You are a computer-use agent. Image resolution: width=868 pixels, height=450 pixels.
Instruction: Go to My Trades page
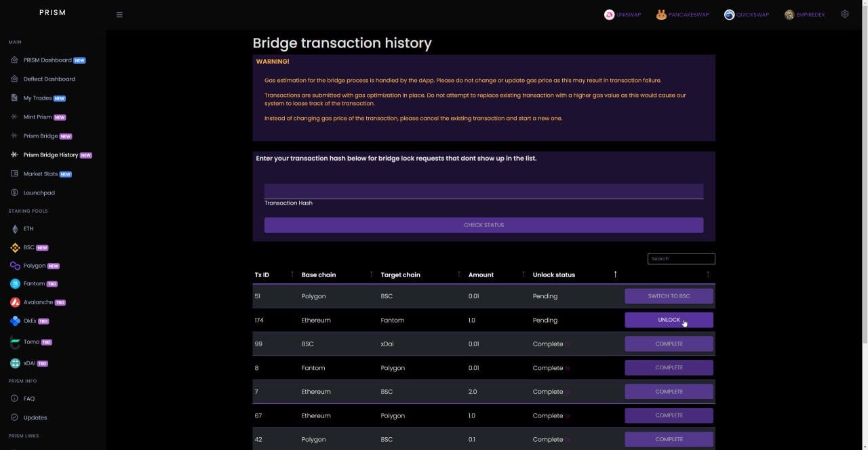37,98
